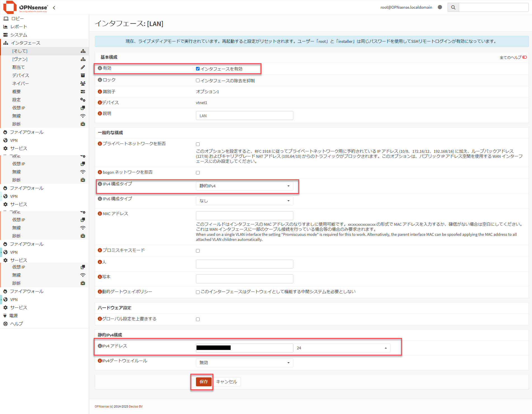Uncheck the インタフェースを有効 checkbox

click(198, 69)
